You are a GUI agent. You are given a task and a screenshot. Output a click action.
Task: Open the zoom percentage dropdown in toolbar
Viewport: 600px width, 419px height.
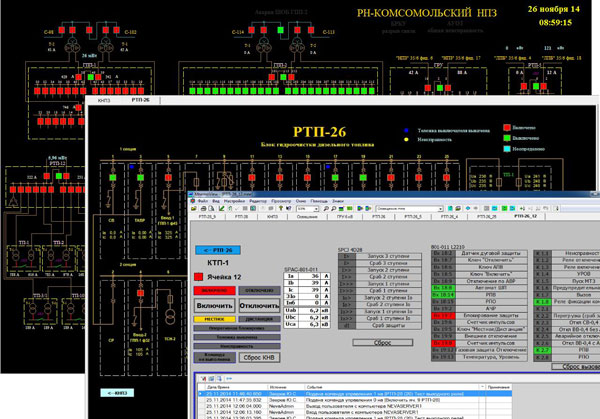316,209
